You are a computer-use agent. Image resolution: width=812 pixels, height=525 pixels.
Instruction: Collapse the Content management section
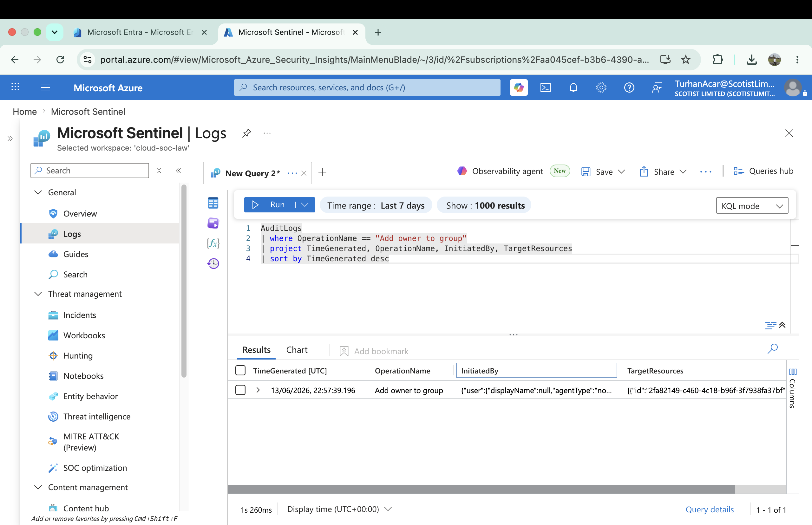click(x=38, y=487)
